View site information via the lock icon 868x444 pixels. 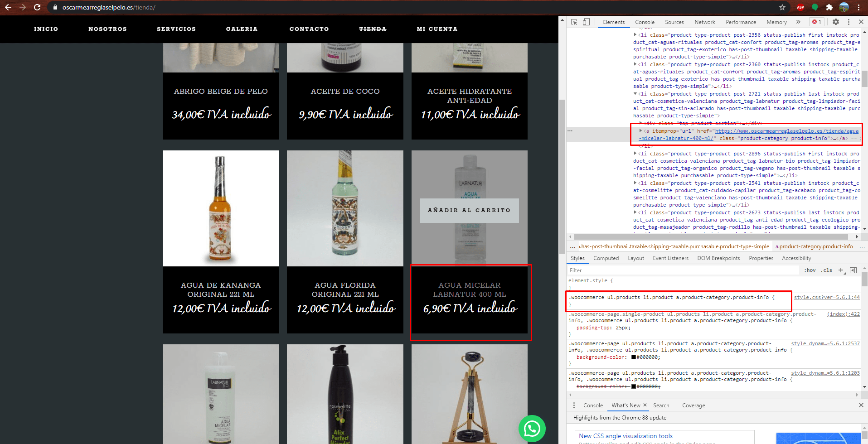pyautogui.click(x=55, y=7)
